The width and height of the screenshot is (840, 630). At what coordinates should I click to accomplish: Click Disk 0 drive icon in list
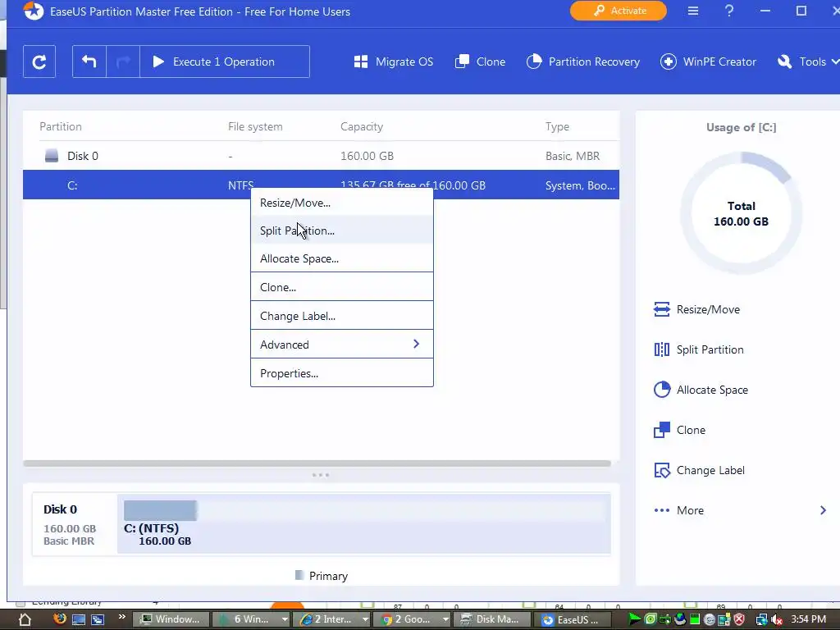coord(52,156)
